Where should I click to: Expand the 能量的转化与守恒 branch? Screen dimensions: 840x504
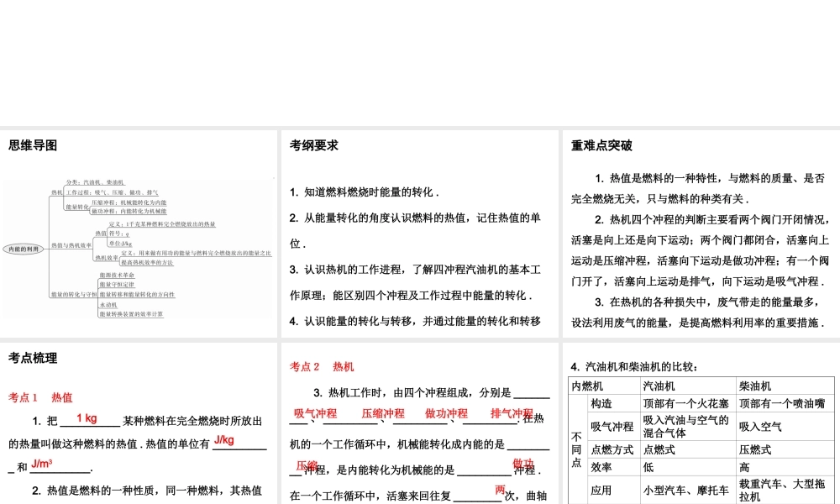tap(72, 294)
